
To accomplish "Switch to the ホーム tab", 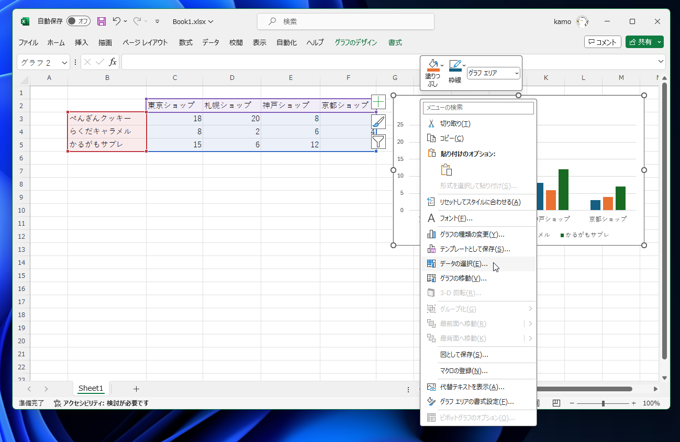I will (x=56, y=43).
